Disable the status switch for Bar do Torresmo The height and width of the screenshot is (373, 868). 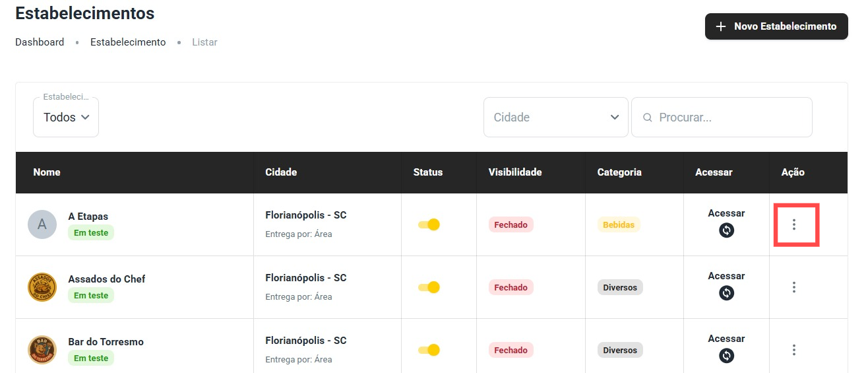(x=429, y=350)
